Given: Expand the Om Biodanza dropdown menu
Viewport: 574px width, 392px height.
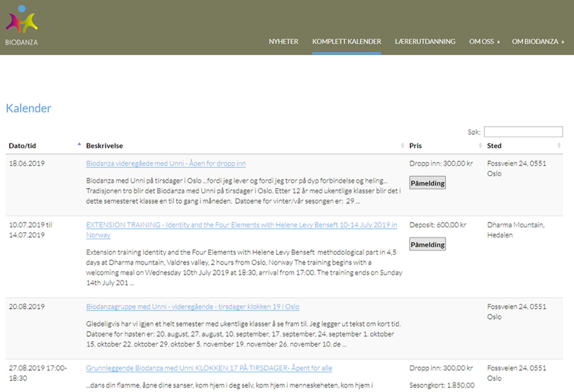Looking at the screenshot, I should (538, 41).
